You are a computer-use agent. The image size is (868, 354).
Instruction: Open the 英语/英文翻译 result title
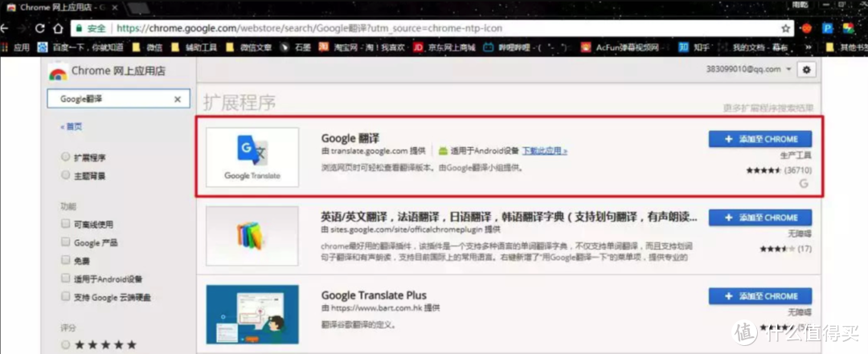(x=510, y=216)
